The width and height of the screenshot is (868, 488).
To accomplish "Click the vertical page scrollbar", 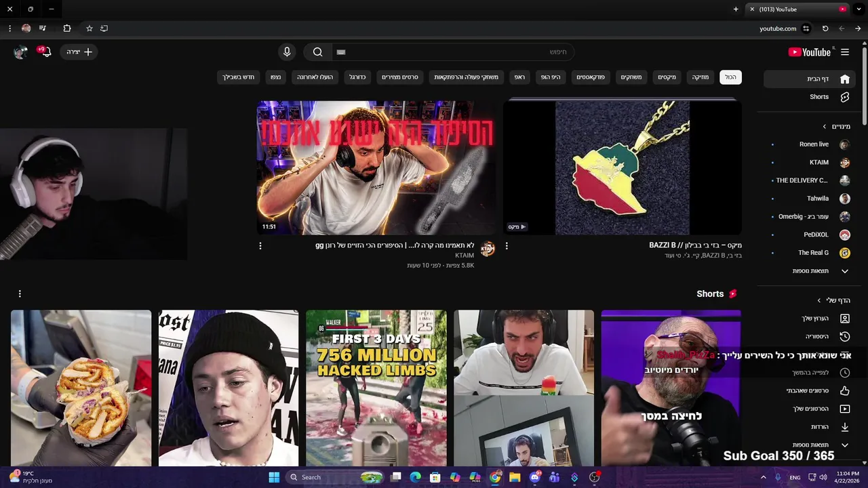I will click(864, 85).
